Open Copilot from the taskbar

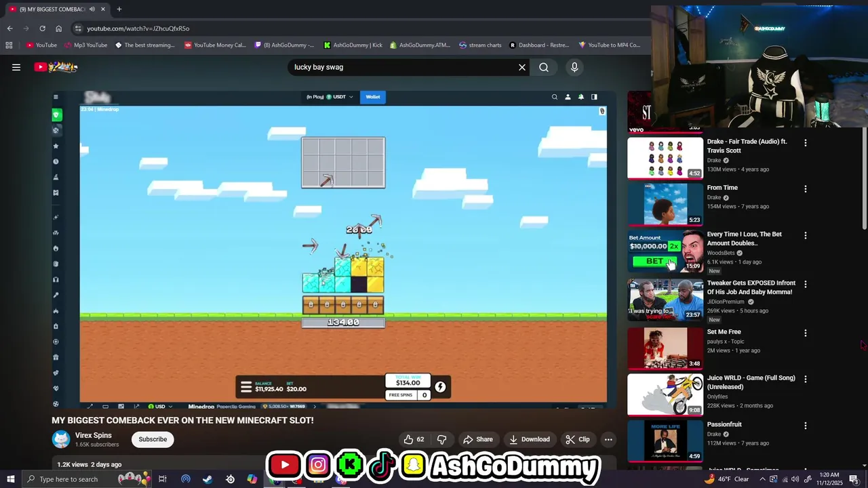click(252, 479)
